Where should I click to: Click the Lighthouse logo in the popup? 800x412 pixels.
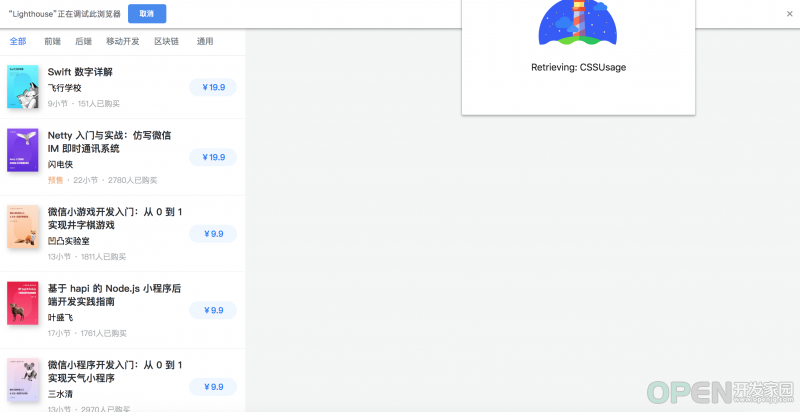578,22
